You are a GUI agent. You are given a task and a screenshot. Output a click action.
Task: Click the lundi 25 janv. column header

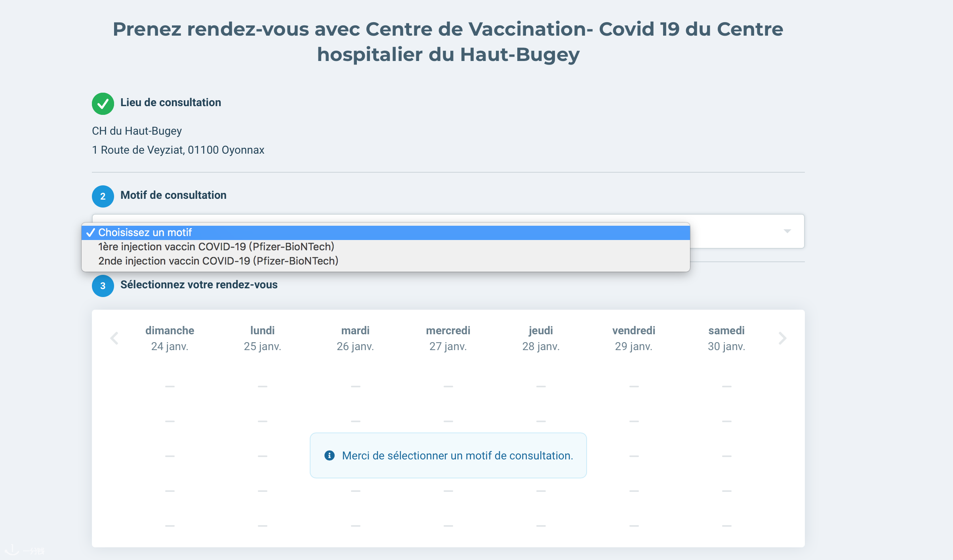(262, 338)
